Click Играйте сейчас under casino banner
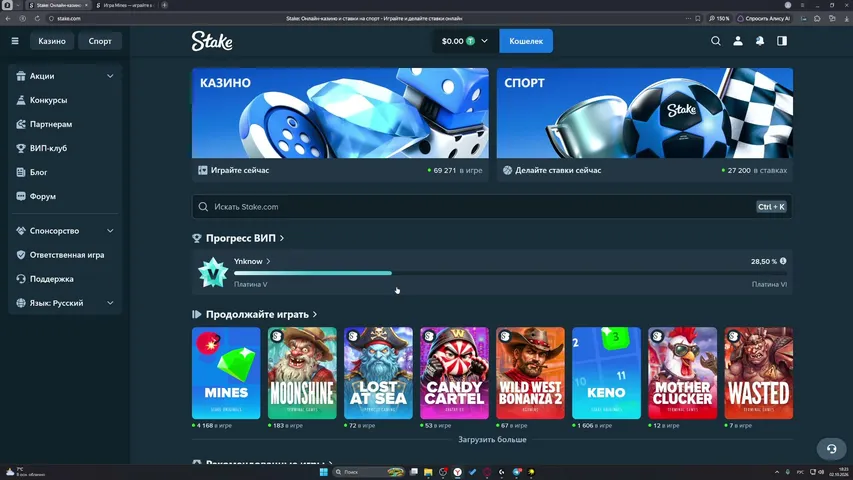Image resolution: width=853 pixels, height=480 pixels. [x=239, y=170]
